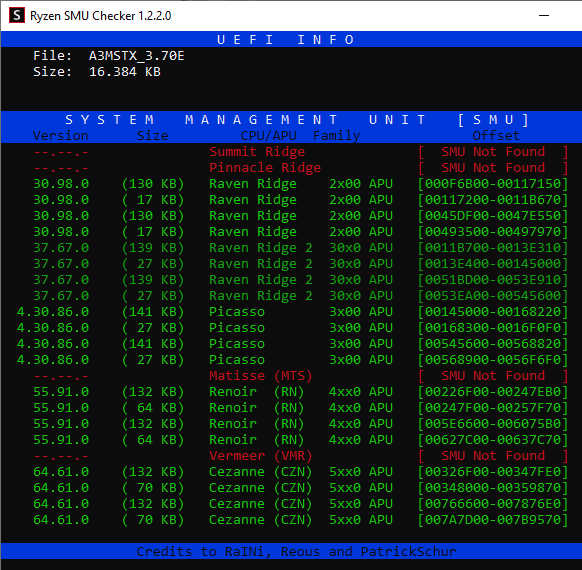
Task: Click offset 0053EA00-00545600
Action: coord(493,296)
